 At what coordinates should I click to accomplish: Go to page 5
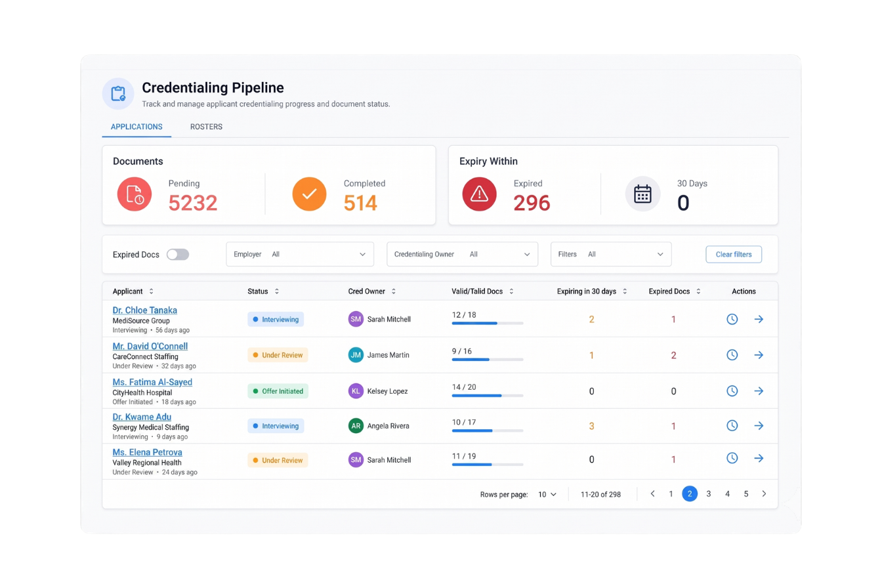pos(746,494)
